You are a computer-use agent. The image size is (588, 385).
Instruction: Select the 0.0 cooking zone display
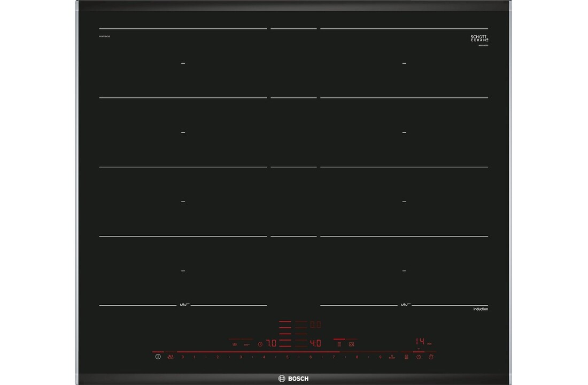click(315, 324)
